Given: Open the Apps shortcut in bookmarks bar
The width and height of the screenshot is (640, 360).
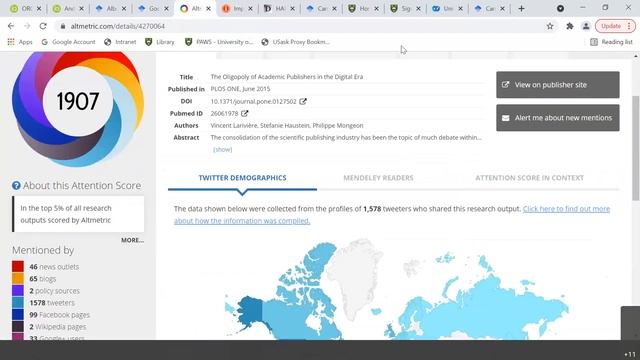Looking at the screenshot, I should (20, 42).
